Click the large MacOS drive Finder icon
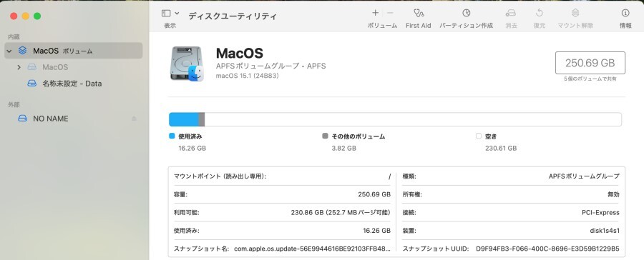 click(x=187, y=64)
